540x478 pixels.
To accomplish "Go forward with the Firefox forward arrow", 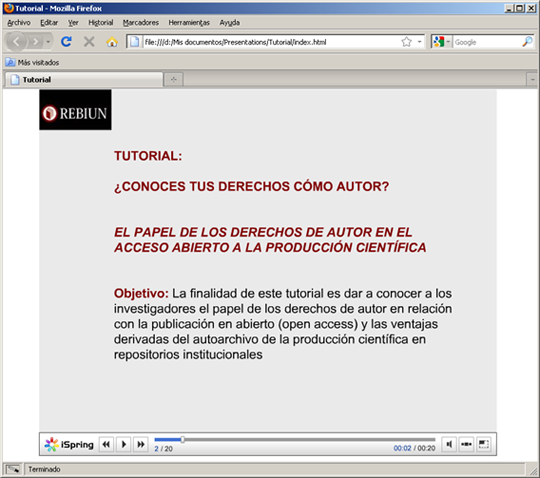I will tap(35, 42).
